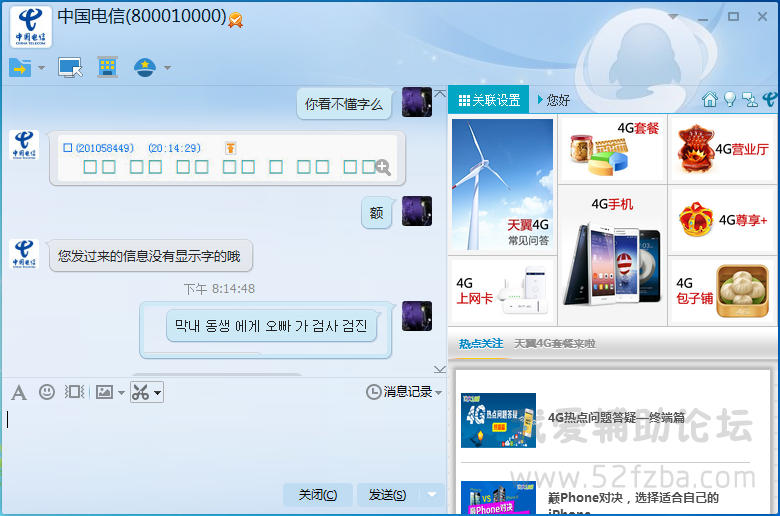
Task: Click the 中国电信(800010000) title name
Action: click(x=142, y=16)
